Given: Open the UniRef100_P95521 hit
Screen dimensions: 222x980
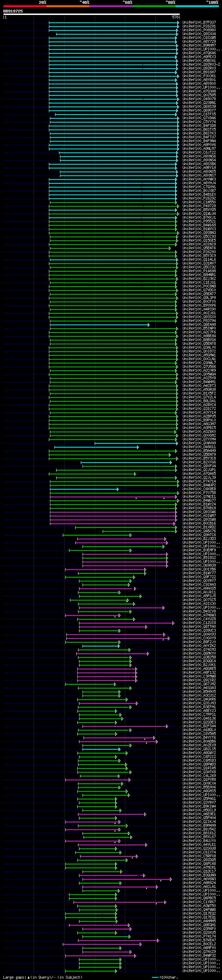Looking at the screenshot, I should [x=199, y=221].
